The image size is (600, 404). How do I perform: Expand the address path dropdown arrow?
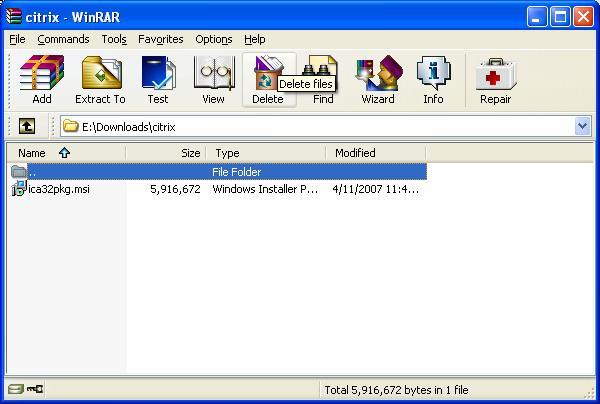(582, 126)
